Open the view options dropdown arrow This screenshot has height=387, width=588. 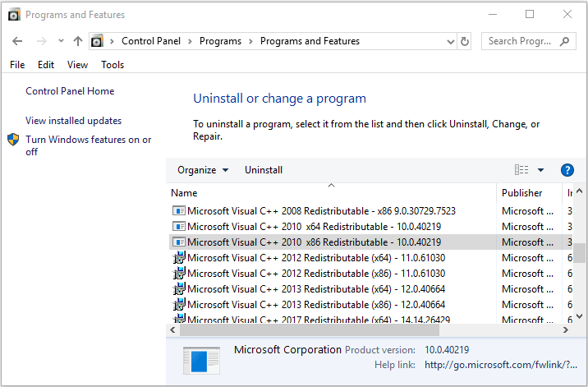click(540, 170)
